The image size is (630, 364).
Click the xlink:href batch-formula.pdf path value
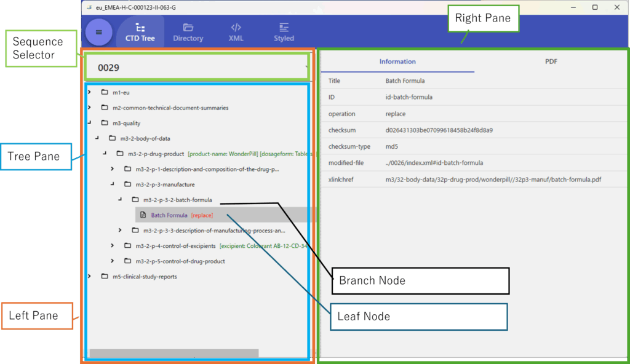click(493, 180)
